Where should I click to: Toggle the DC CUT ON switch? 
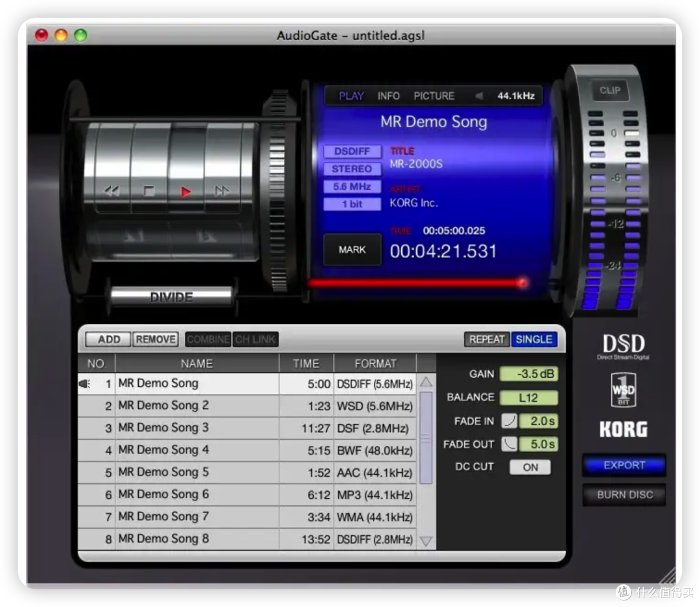(x=530, y=467)
